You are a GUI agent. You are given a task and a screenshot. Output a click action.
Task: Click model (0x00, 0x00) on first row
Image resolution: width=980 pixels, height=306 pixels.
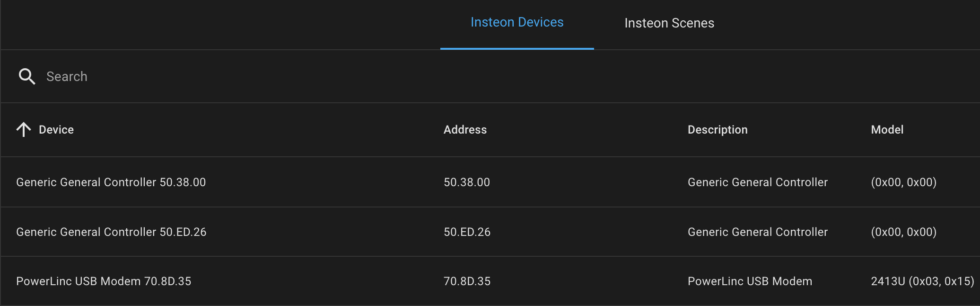(x=903, y=182)
